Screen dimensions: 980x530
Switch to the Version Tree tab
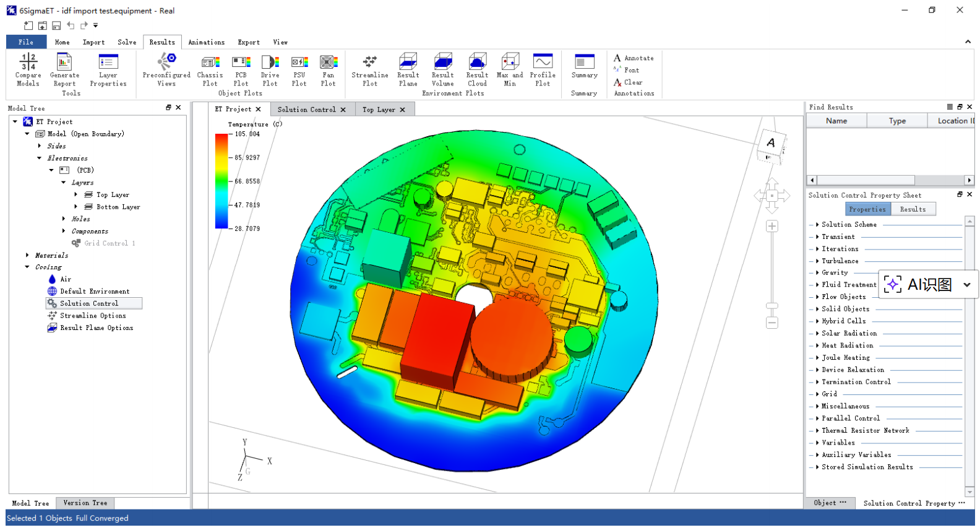pos(85,503)
